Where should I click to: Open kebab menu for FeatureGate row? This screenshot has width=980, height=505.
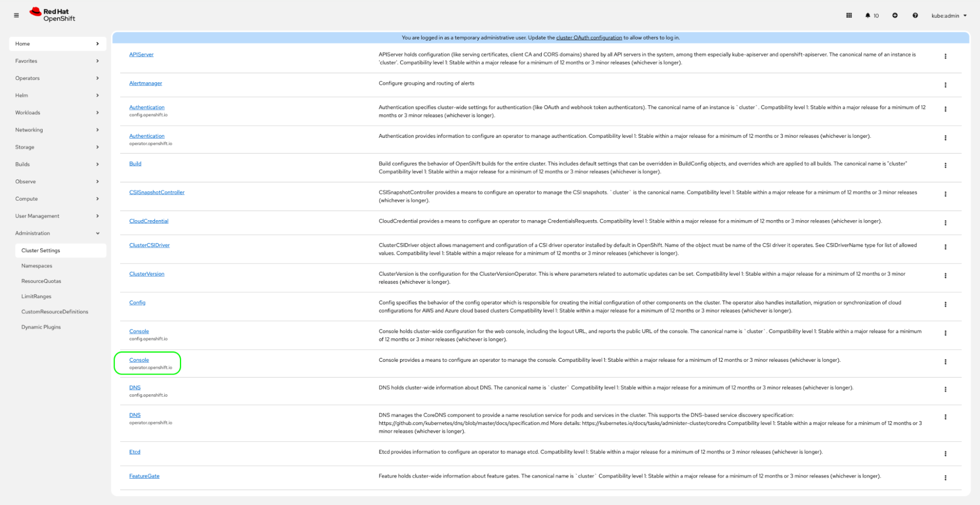coord(945,478)
